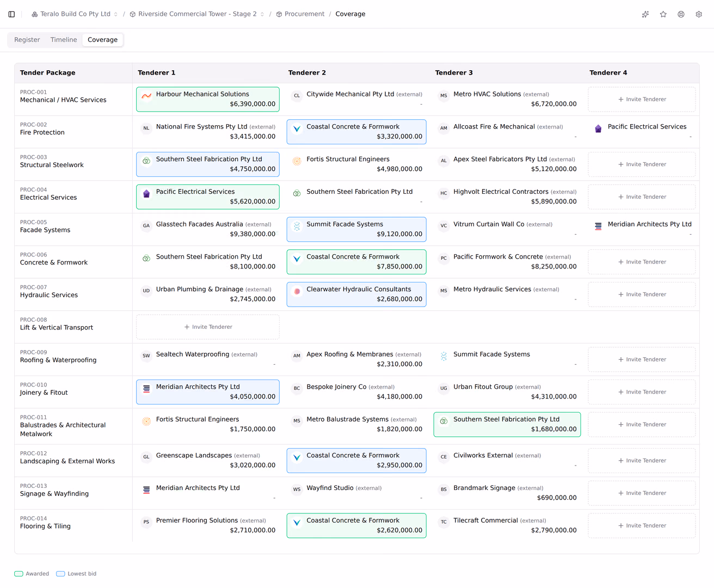
Task: Open the help lifebuoy icon
Action: 681,14
